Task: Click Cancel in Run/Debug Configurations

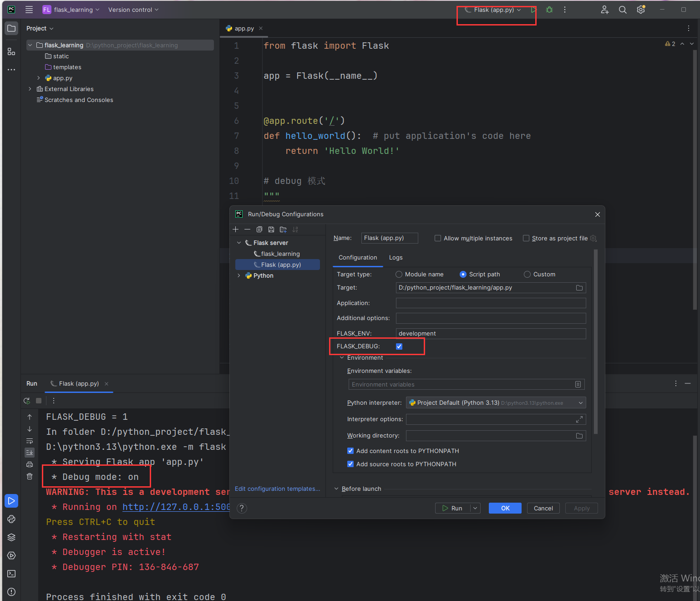Action: click(543, 508)
